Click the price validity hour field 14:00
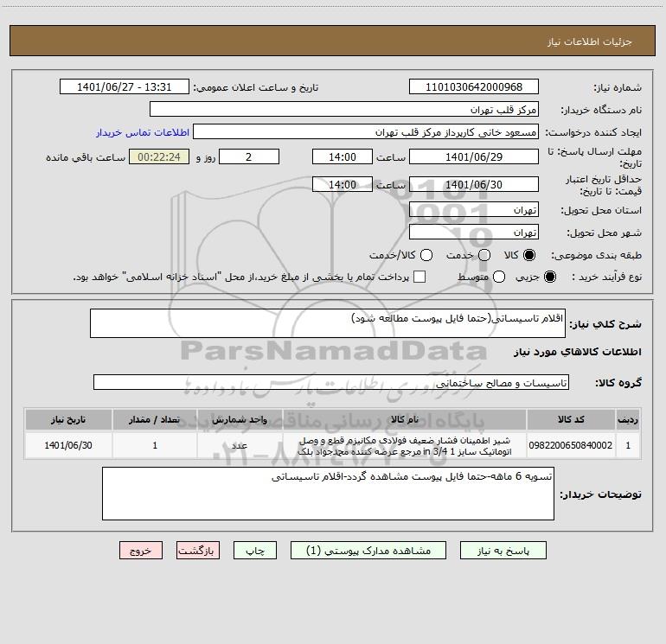The height and width of the screenshot is (644, 666). coord(343,184)
